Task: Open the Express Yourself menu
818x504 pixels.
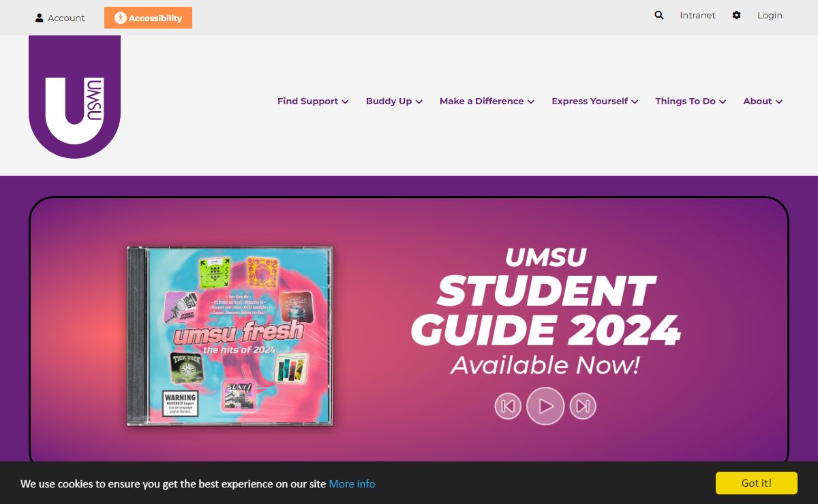Action: pos(594,101)
